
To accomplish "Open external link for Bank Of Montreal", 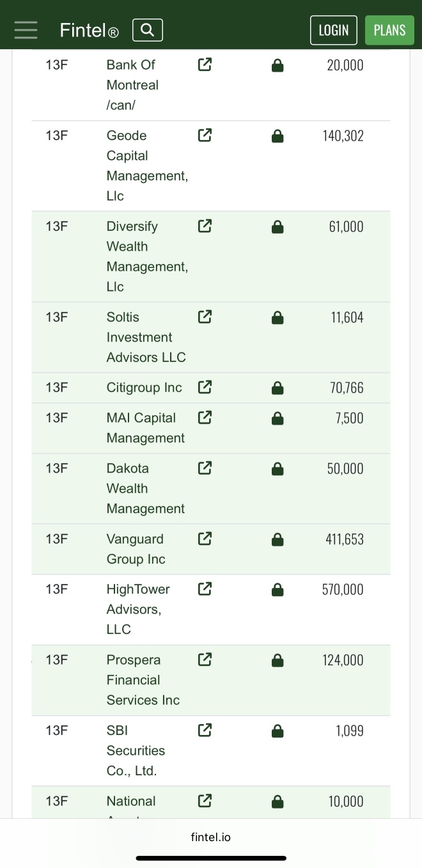I will pos(205,65).
